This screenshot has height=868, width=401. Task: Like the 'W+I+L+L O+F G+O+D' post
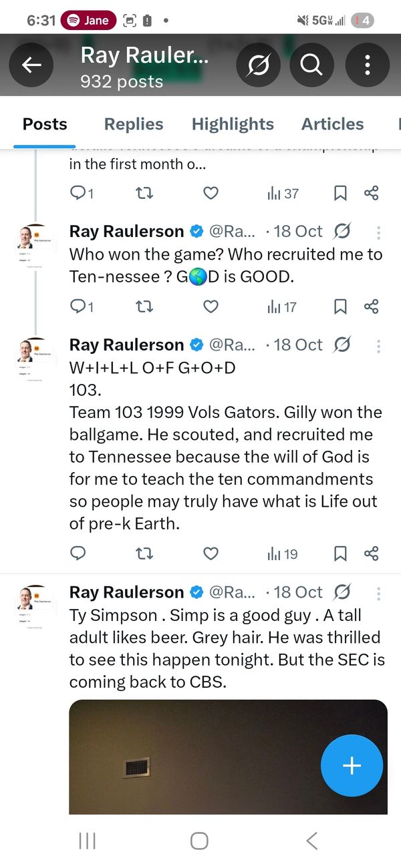[x=211, y=554]
